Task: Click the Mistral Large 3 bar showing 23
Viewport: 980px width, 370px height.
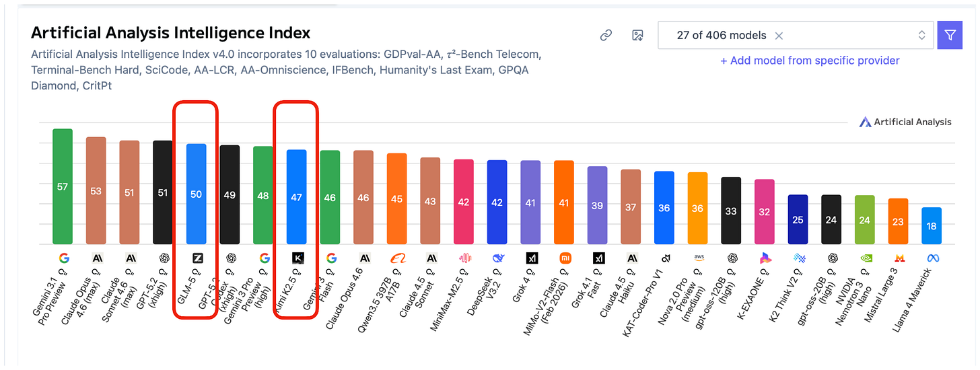Action: click(x=898, y=221)
